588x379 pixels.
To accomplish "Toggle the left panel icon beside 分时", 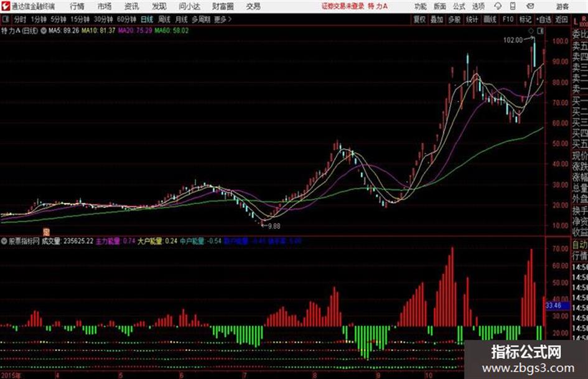I will 5,19.
